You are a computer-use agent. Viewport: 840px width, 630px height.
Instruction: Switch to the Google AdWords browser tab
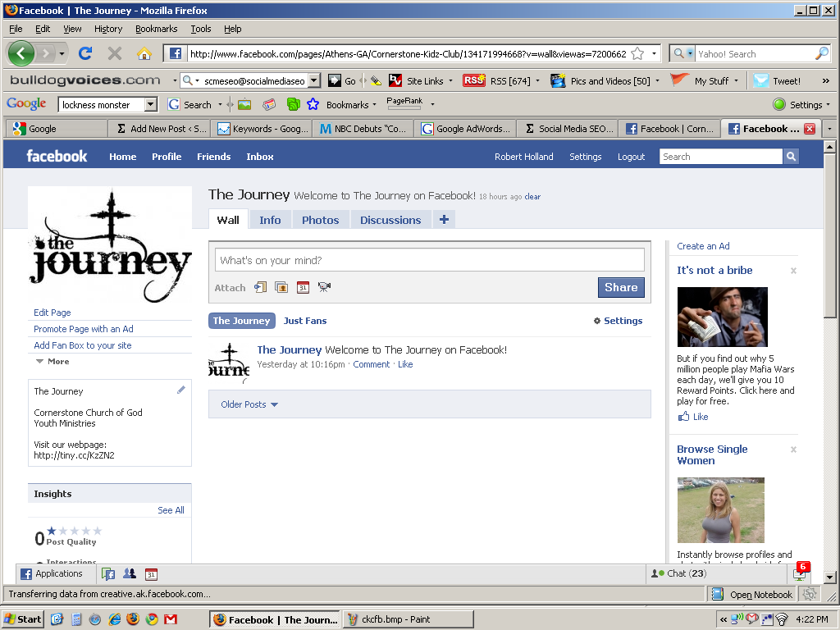click(464, 129)
